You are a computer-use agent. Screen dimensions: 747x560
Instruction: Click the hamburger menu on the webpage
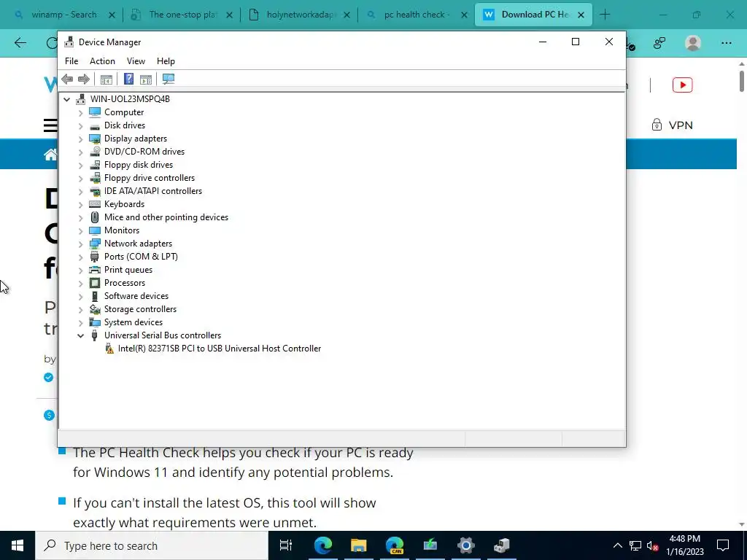(x=50, y=125)
